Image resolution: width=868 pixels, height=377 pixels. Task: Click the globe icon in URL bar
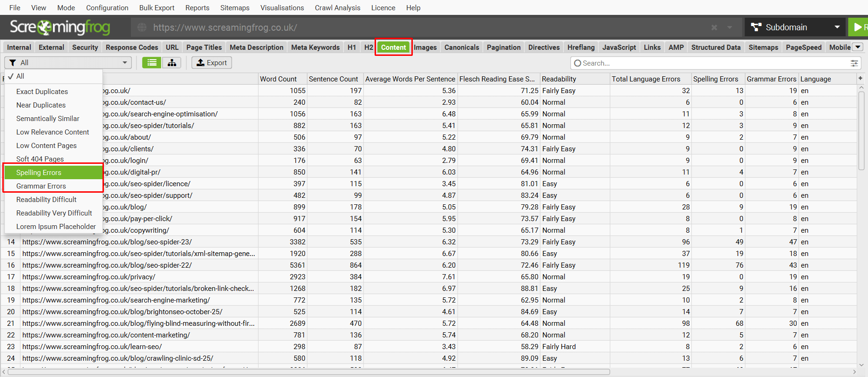142,27
